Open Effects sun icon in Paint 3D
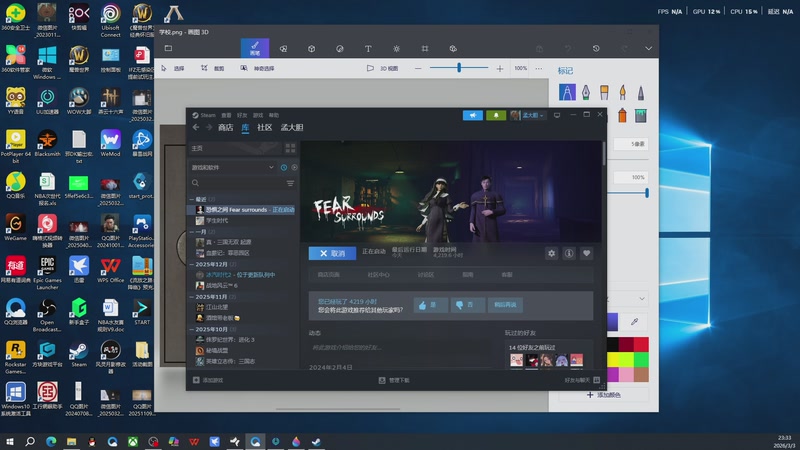 396,48
